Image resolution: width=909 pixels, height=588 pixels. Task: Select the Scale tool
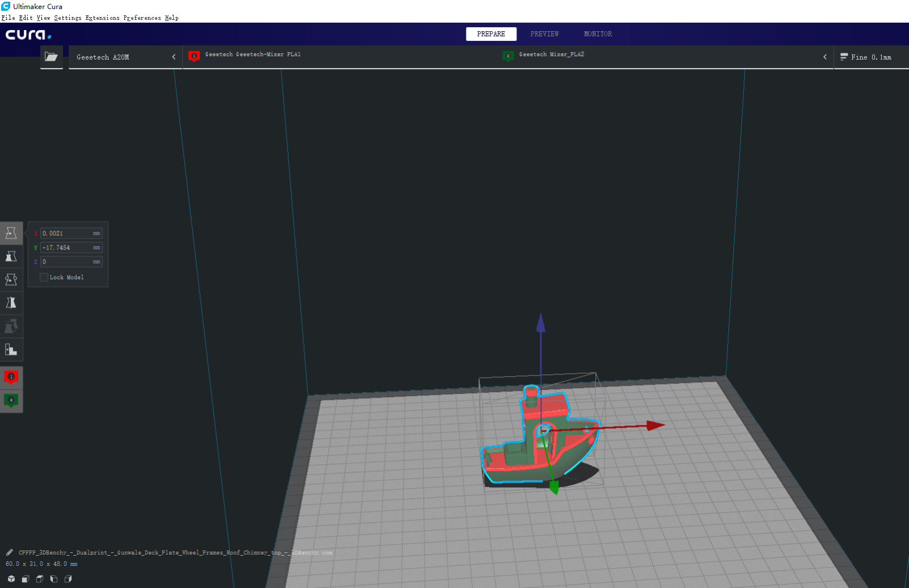coord(11,256)
